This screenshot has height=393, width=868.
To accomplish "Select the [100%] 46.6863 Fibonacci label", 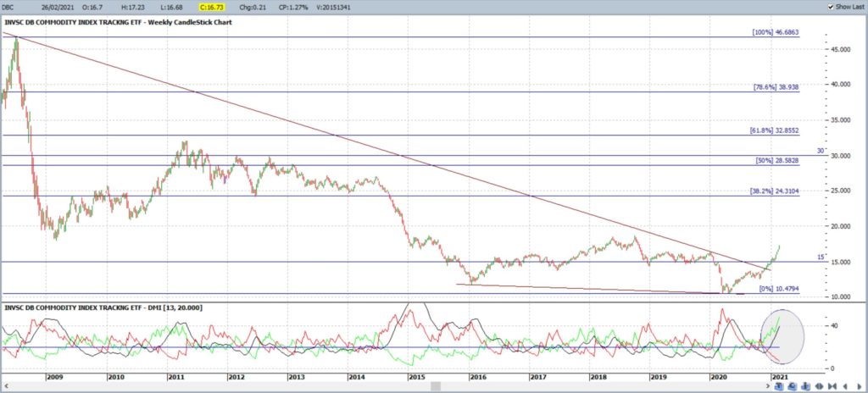I will pyautogui.click(x=776, y=33).
